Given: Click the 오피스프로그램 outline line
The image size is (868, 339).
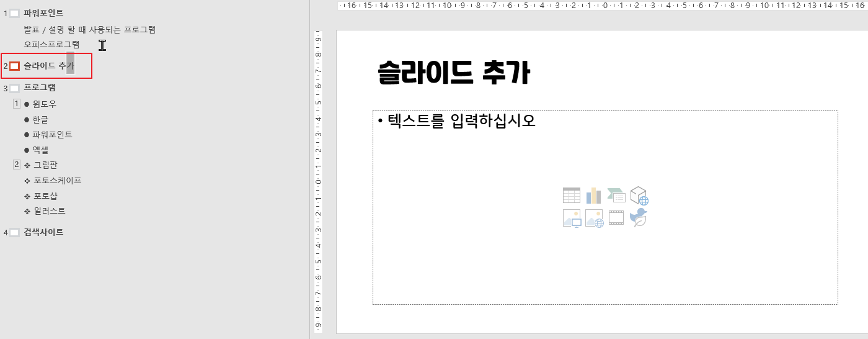Looking at the screenshot, I should click(x=51, y=45).
